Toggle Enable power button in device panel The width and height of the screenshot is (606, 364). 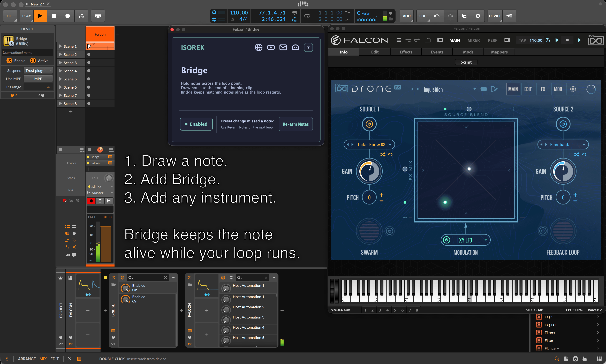point(9,61)
